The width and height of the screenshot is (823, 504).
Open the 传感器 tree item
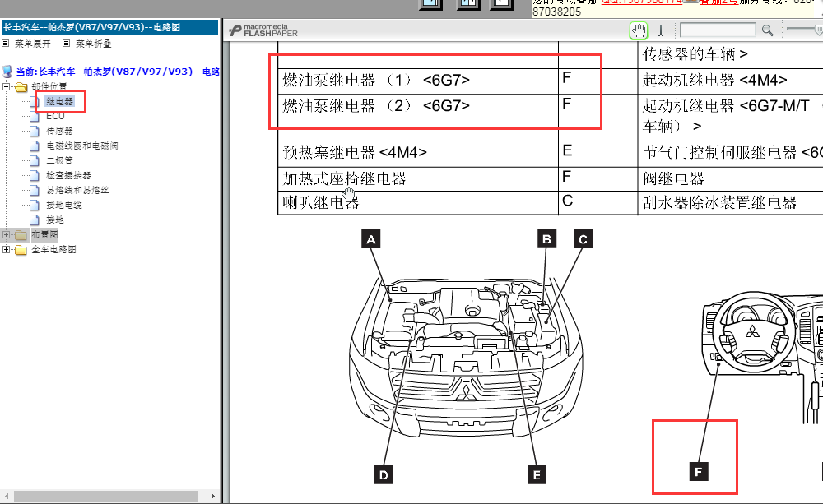pyautogui.click(x=59, y=131)
